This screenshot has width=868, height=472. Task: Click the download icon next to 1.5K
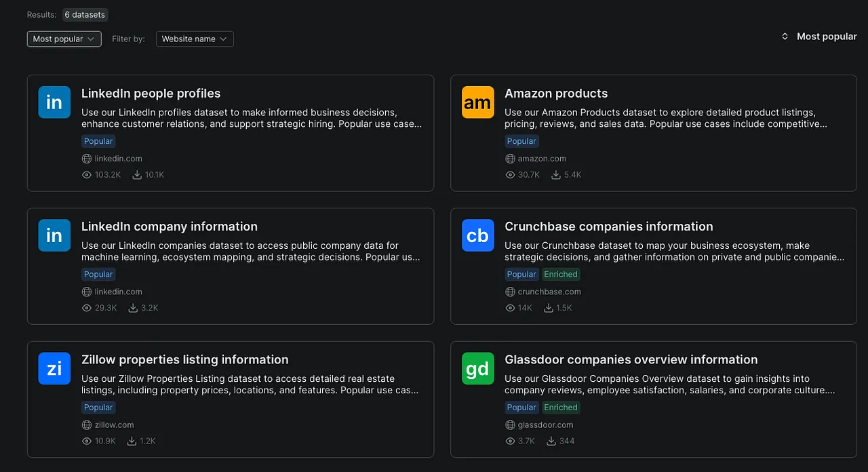point(548,308)
